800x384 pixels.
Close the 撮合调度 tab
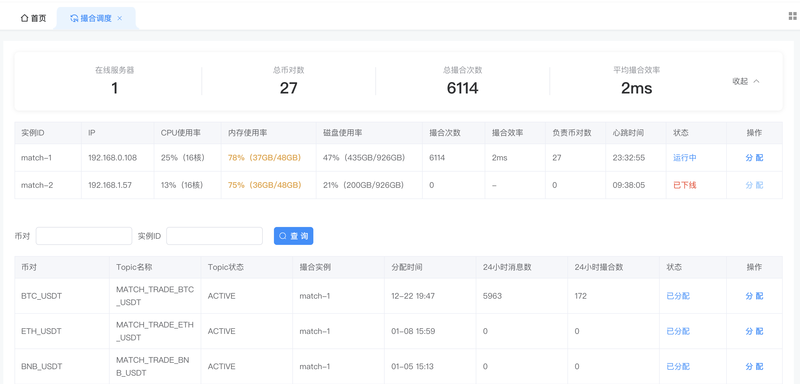(x=120, y=18)
